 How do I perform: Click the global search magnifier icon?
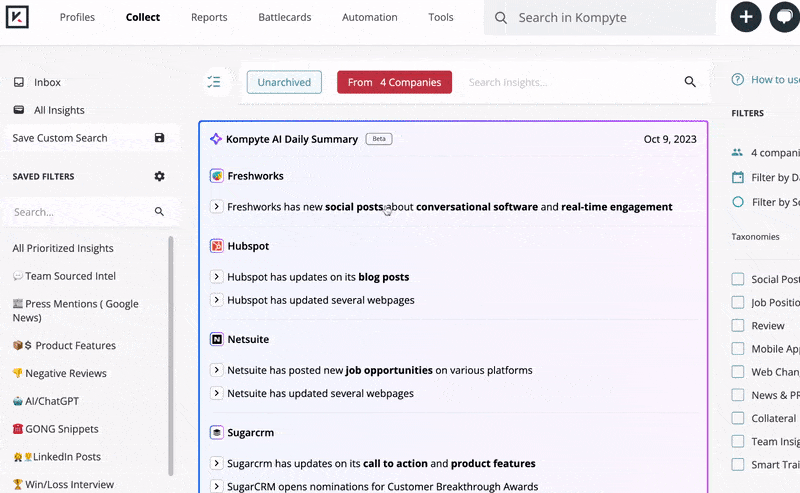tap(501, 18)
